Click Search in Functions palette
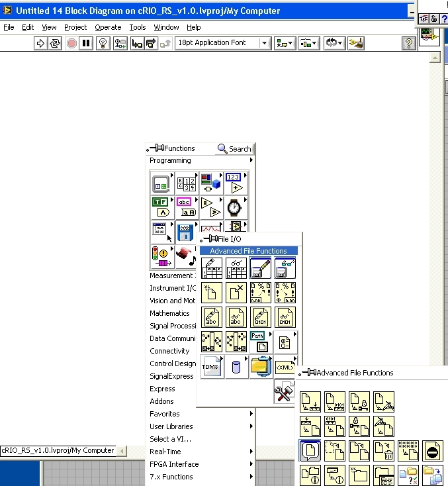Viewport: 448px width, 486px height. tap(234, 149)
